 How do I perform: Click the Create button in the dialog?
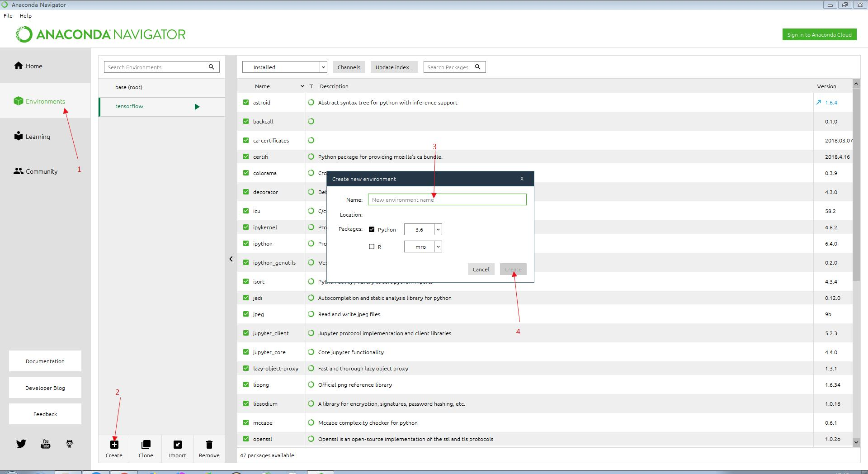coord(513,269)
